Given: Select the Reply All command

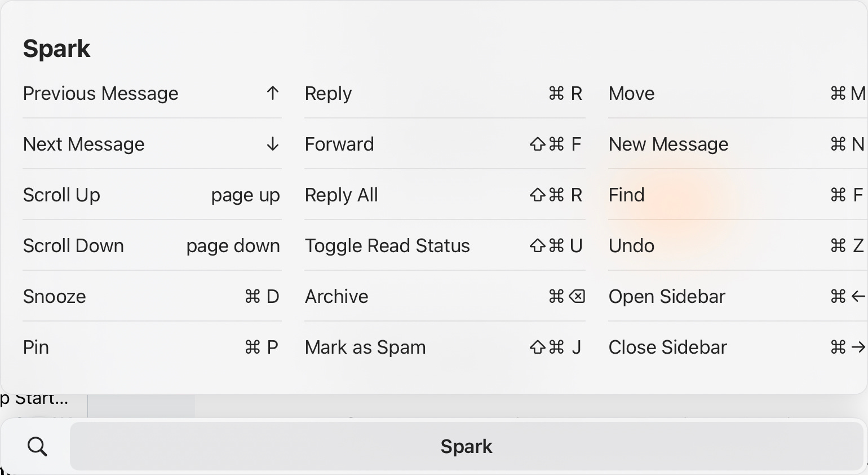Looking at the screenshot, I should [x=445, y=195].
